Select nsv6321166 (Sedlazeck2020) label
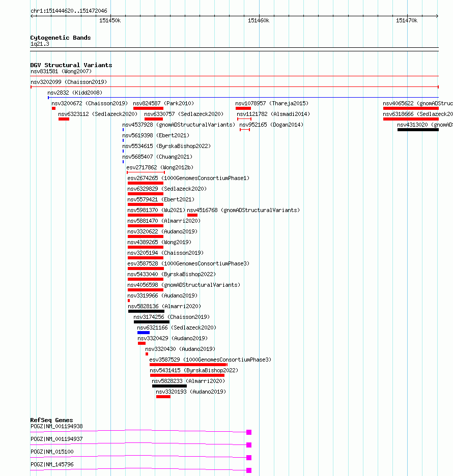Image resolution: width=453 pixels, height=476 pixels. pos(177,328)
